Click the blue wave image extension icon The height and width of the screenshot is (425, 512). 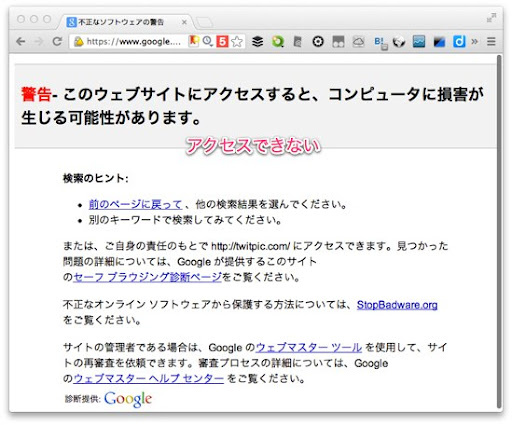[419, 42]
